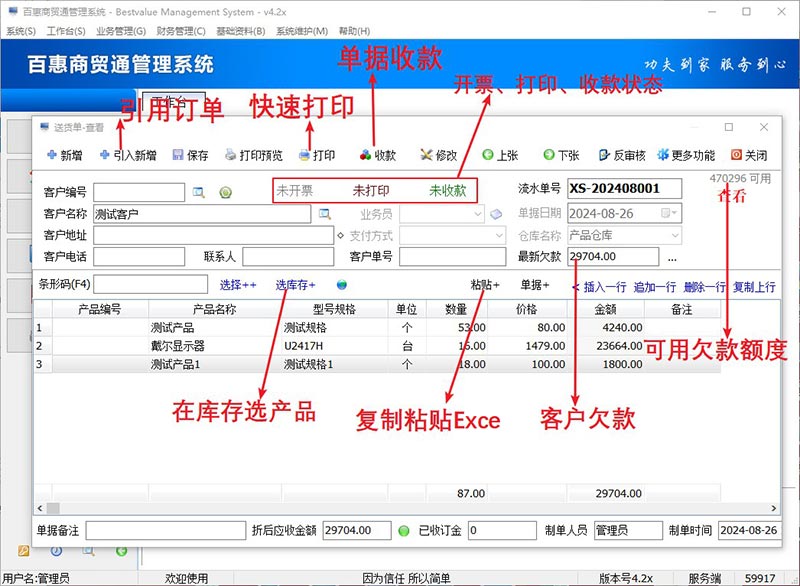The height and width of the screenshot is (586, 800).
Task: Click the 反审核 un-audit button
Action: coord(622,155)
